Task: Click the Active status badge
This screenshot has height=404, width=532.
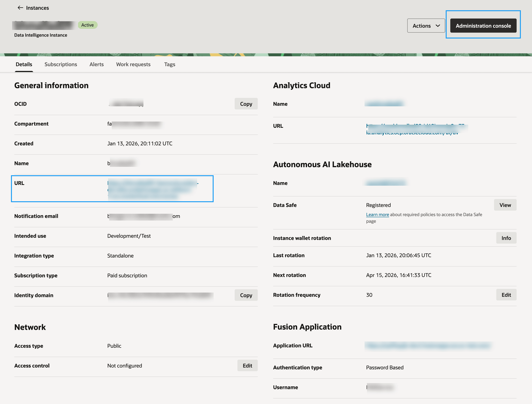Action: 87,25
